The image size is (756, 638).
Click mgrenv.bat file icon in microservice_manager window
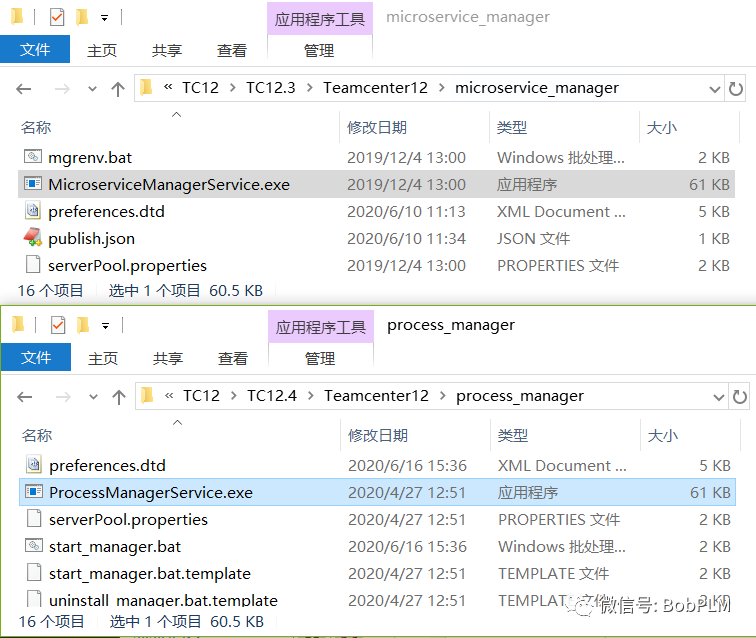click(x=33, y=156)
